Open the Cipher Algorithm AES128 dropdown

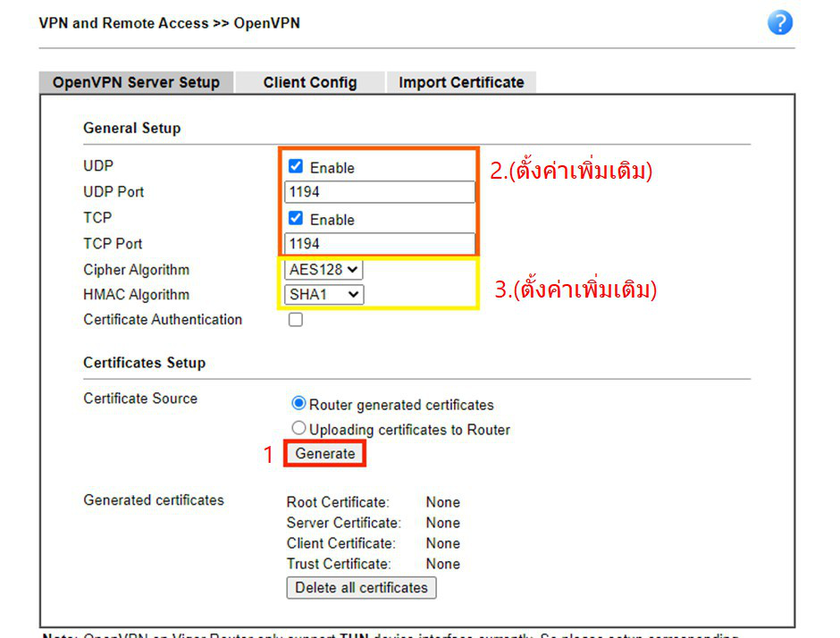point(323,270)
